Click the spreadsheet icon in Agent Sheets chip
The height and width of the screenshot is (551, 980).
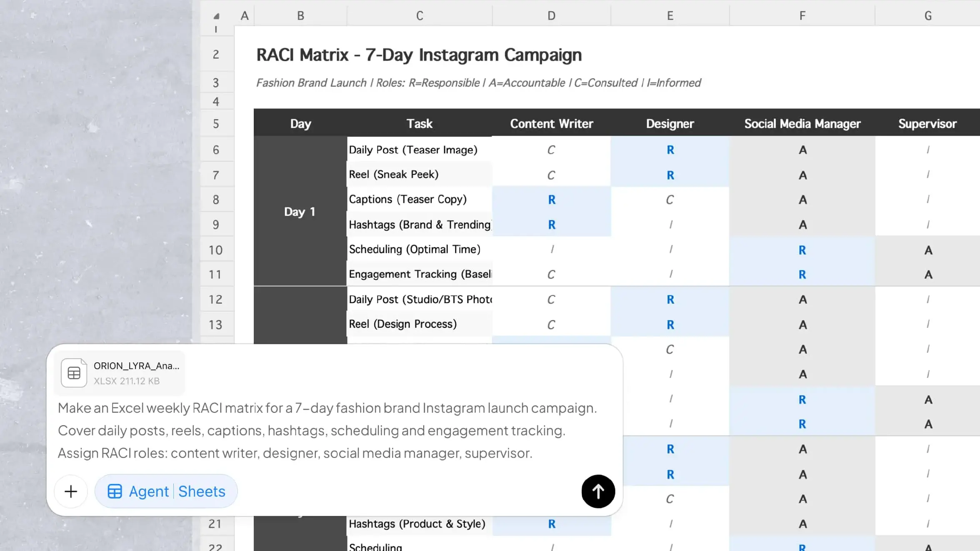tap(115, 491)
